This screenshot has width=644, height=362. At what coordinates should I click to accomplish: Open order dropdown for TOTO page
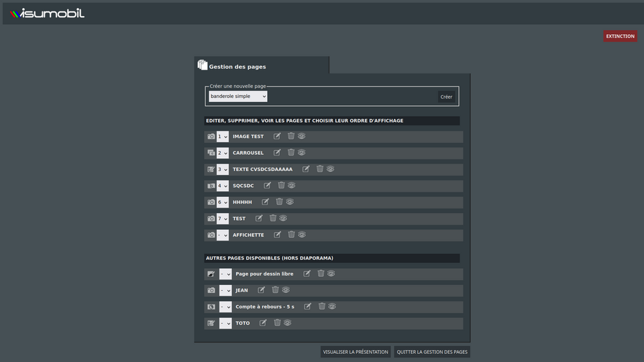click(x=225, y=323)
